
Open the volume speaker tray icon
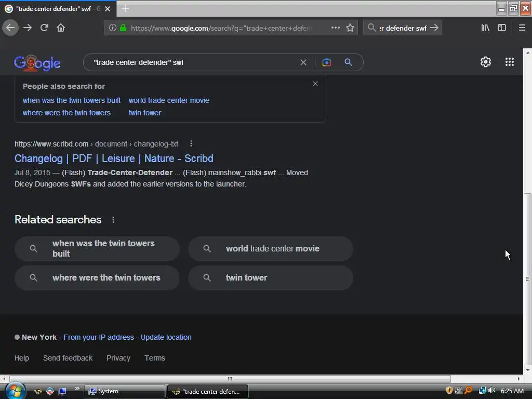point(491,391)
